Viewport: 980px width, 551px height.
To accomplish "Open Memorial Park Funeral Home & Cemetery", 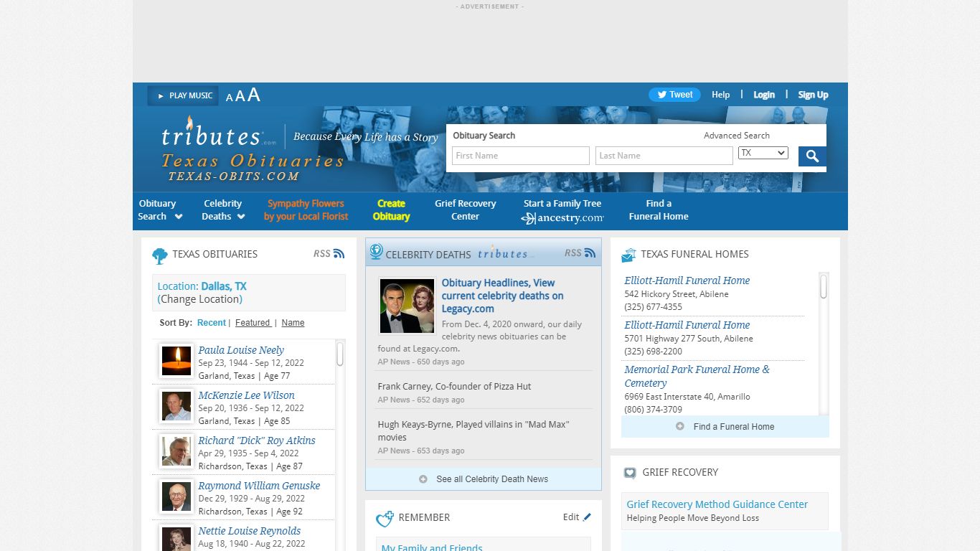I will (697, 376).
